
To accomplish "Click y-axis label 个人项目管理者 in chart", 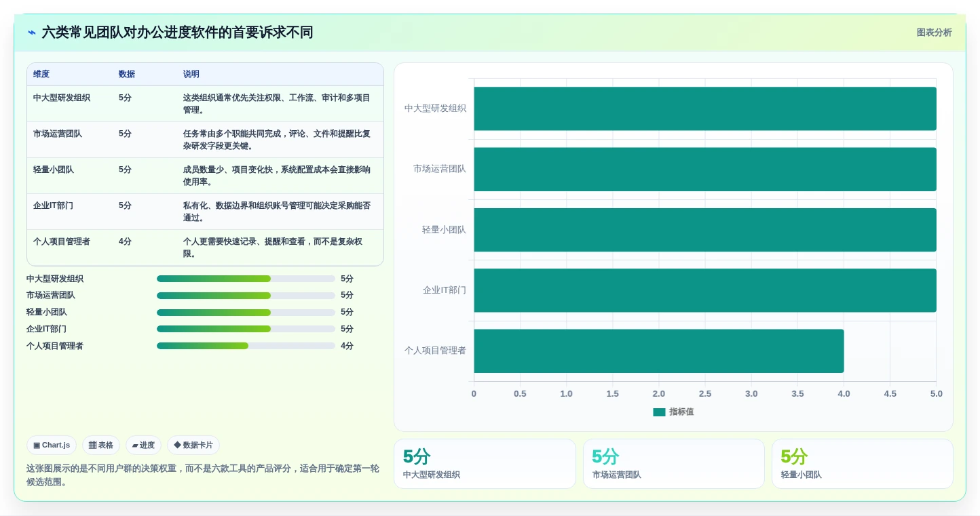I will 436,351.
